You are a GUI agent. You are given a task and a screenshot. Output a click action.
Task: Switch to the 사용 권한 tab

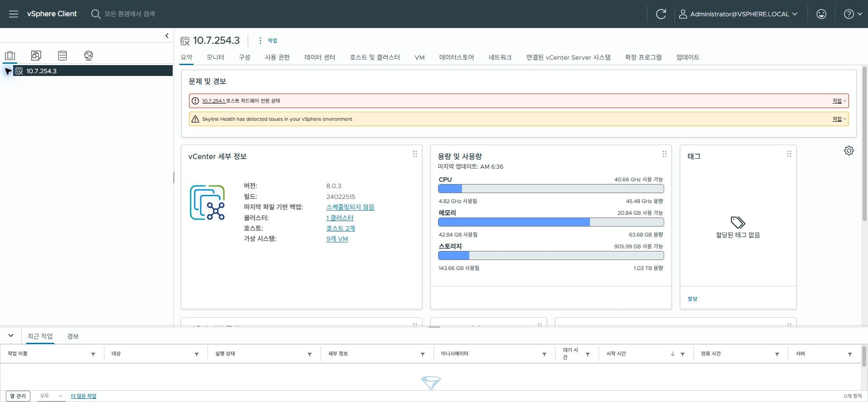tap(277, 57)
